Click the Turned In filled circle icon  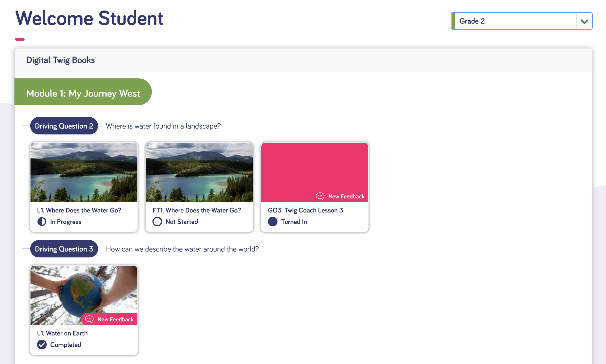[273, 222]
